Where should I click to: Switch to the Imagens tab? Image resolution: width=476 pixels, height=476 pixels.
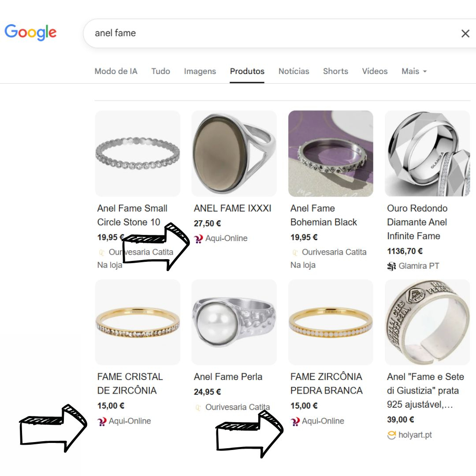(x=200, y=71)
